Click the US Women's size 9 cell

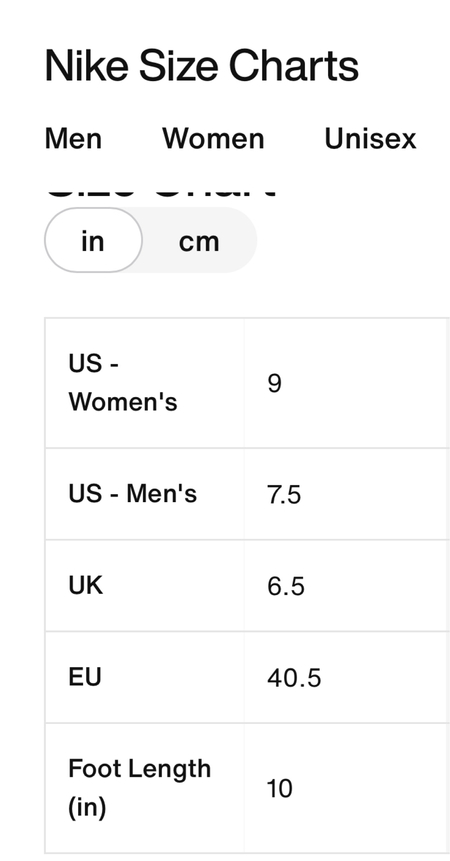pyautogui.click(x=346, y=383)
